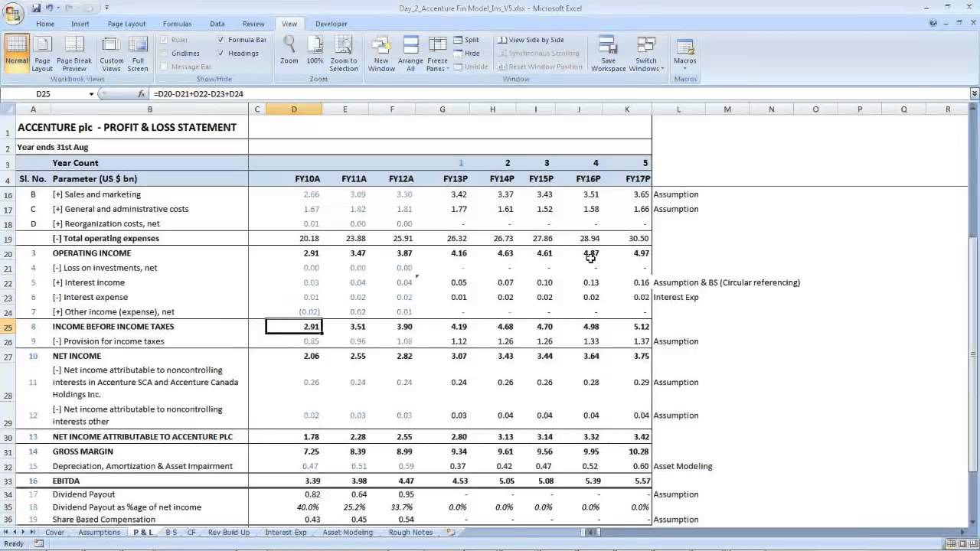Zoom to Selection
The height and width of the screenshot is (551, 980).
click(x=344, y=54)
